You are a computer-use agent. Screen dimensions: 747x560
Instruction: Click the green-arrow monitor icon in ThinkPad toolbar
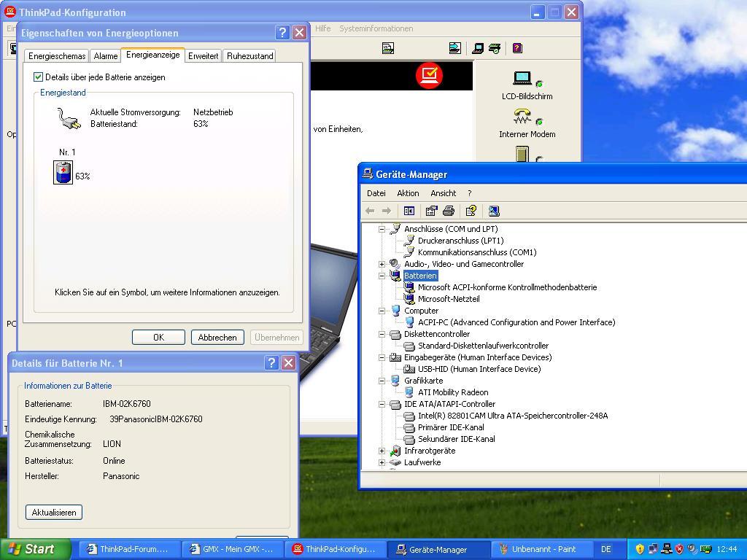pos(495,48)
